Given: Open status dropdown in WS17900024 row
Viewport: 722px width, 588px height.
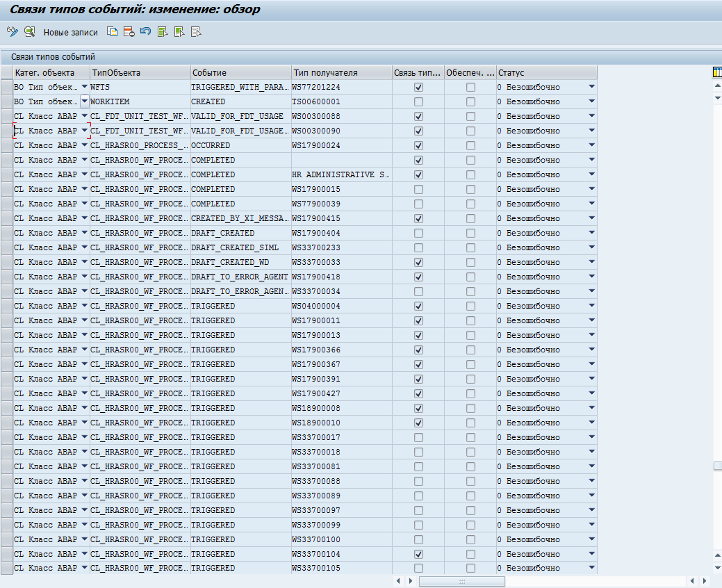Looking at the screenshot, I should [591, 145].
